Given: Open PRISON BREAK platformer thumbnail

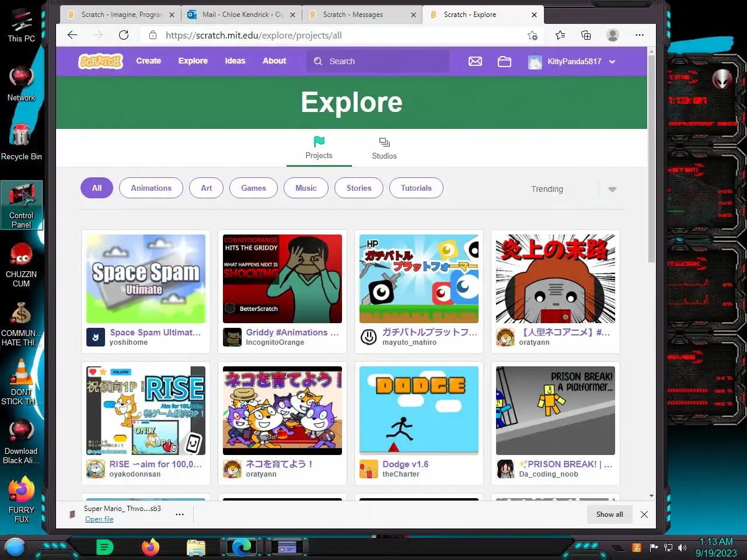Looking at the screenshot, I should (556, 411).
